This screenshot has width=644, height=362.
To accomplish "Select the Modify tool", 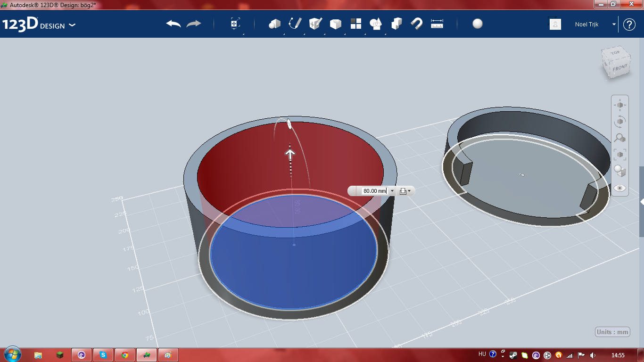I will click(336, 24).
